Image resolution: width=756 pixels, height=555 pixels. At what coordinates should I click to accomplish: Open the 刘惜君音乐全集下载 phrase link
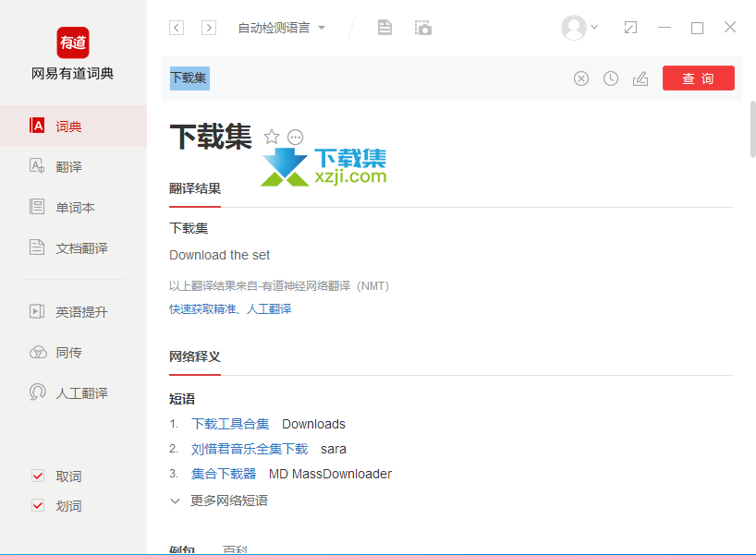[x=250, y=449]
